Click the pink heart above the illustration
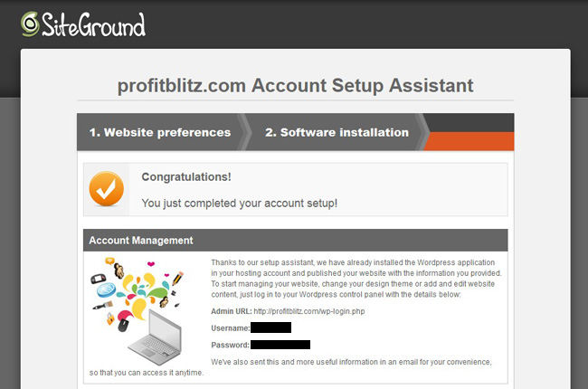This screenshot has height=389, width=588. [x=151, y=264]
